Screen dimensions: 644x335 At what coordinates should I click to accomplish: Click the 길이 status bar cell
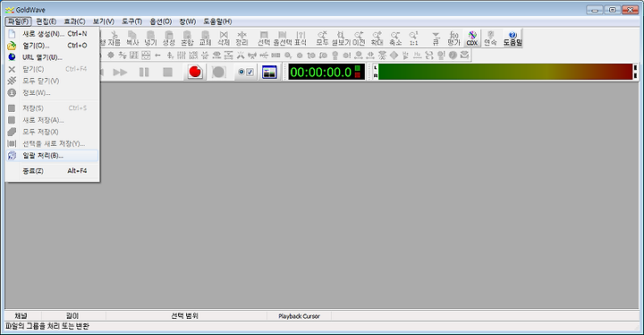pyautogui.click(x=73, y=316)
